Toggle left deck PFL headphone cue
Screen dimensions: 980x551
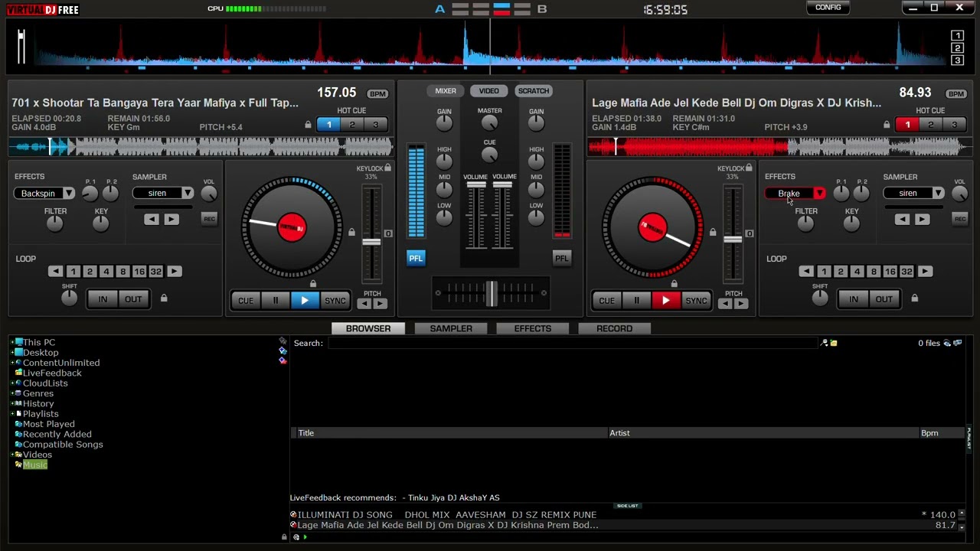tap(415, 259)
